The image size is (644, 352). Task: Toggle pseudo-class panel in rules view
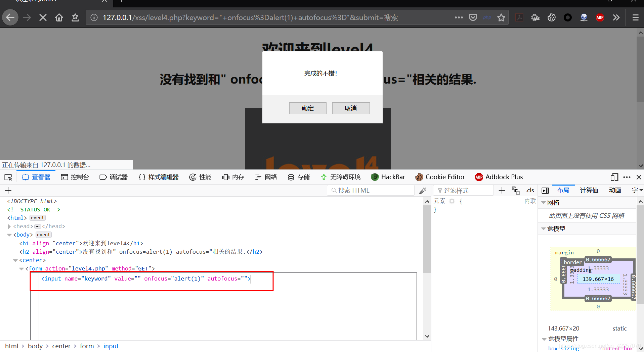pyautogui.click(x=516, y=191)
